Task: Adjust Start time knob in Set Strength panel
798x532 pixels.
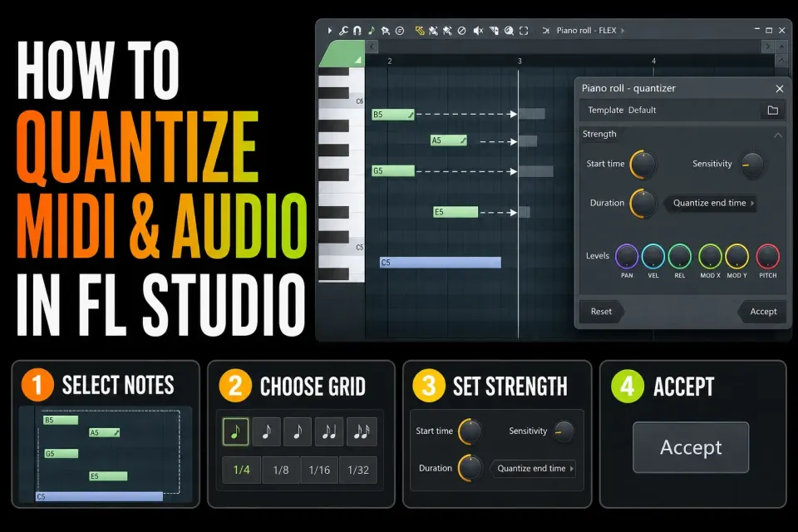Action: pyautogui.click(x=469, y=431)
